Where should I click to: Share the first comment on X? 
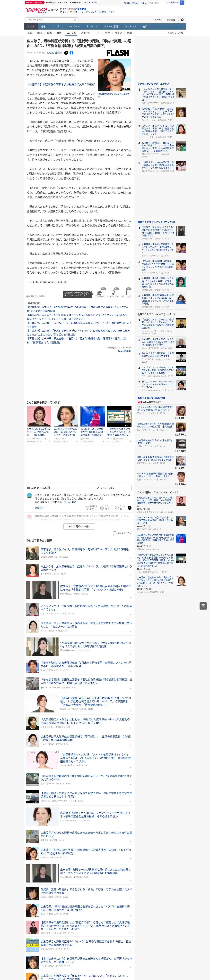click(130, 508)
